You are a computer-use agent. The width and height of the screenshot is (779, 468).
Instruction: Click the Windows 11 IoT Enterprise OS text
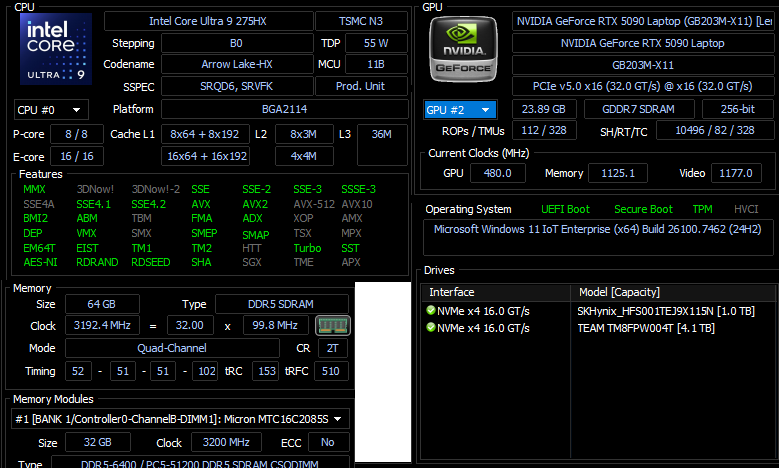597,229
